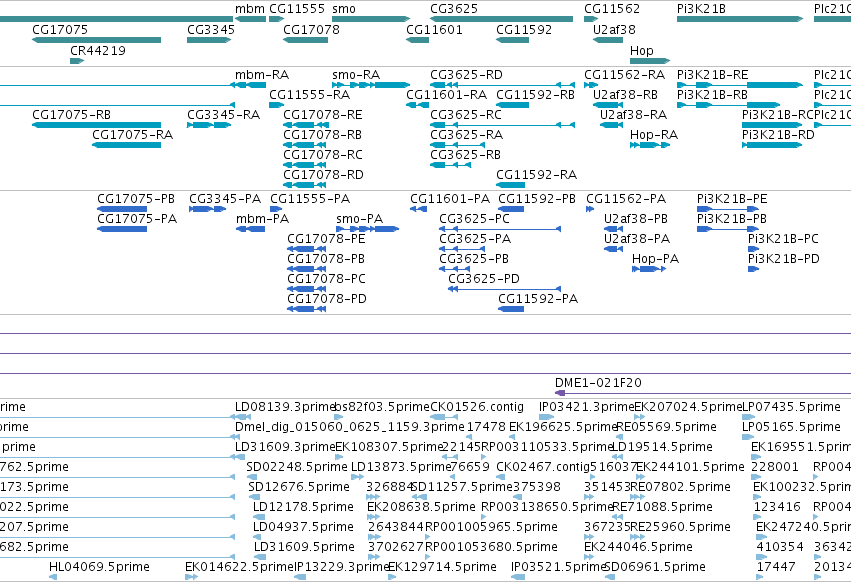This screenshot has height=582, width=851.
Task: Click protein CG17078-PE
Action: tap(307, 249)
